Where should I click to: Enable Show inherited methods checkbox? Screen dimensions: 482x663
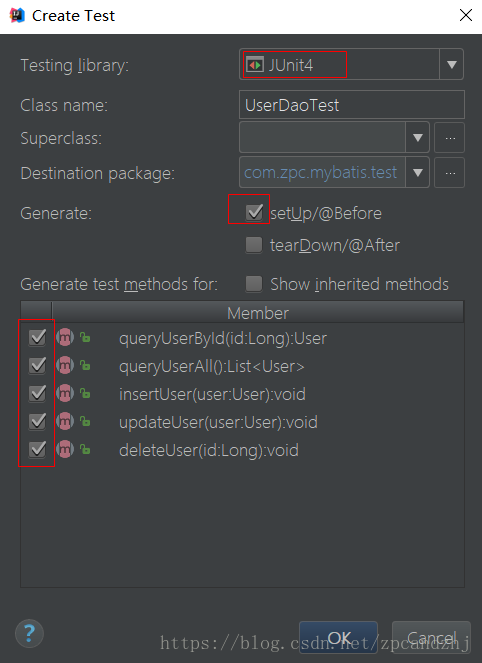254,284
